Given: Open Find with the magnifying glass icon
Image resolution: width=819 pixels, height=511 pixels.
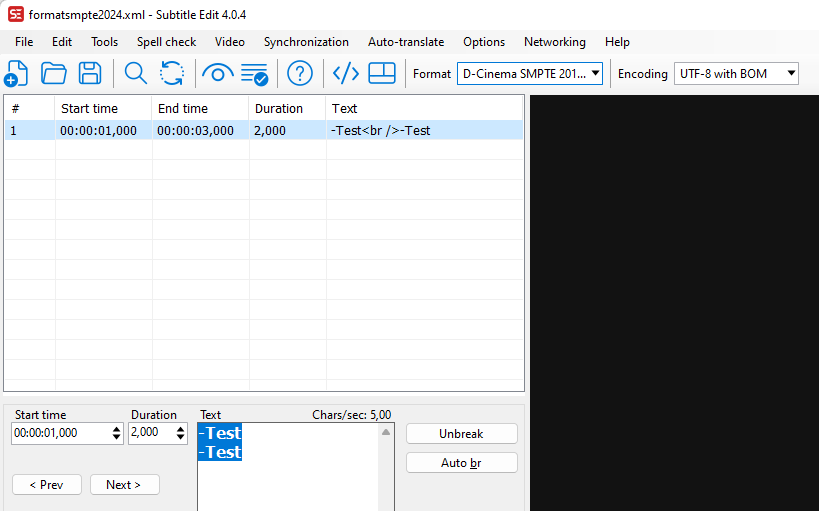Looking at the screenshot, I should click(x=135, y=73).
